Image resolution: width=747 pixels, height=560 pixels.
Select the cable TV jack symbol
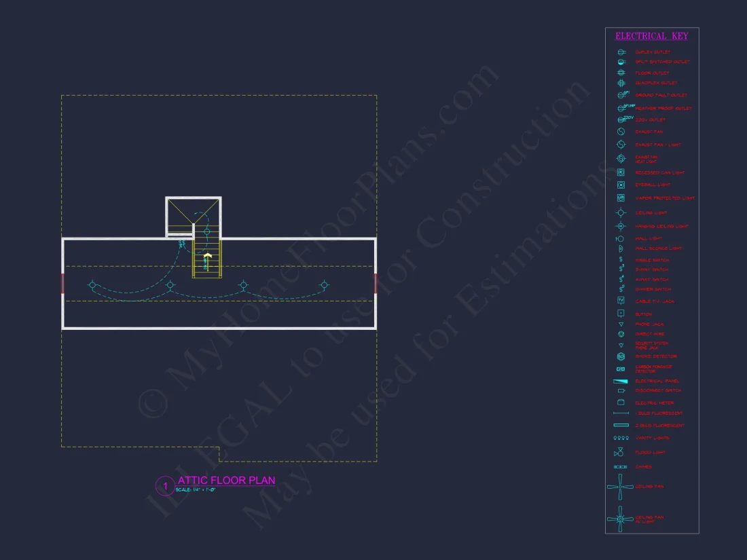pyautogui.click(x=620, y=301)
